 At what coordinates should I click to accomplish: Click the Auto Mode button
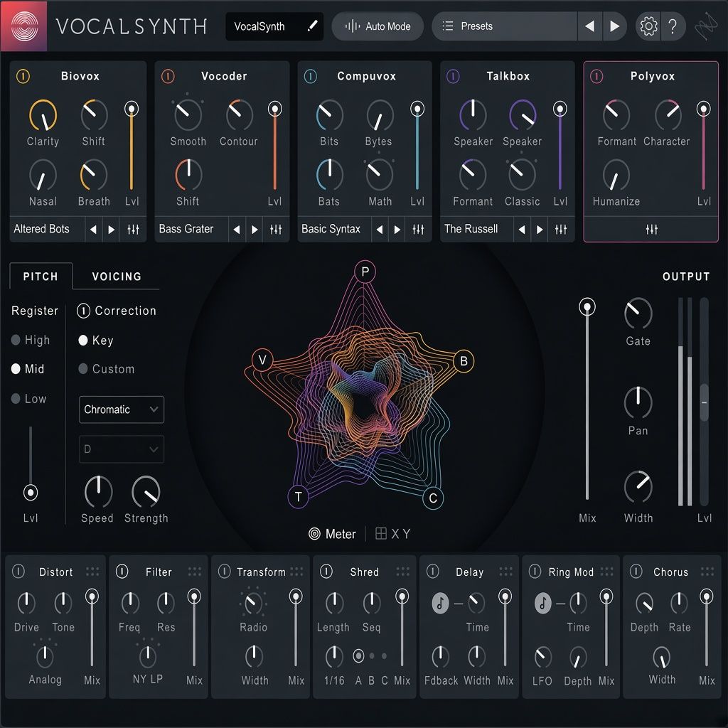tap(378, 26)
